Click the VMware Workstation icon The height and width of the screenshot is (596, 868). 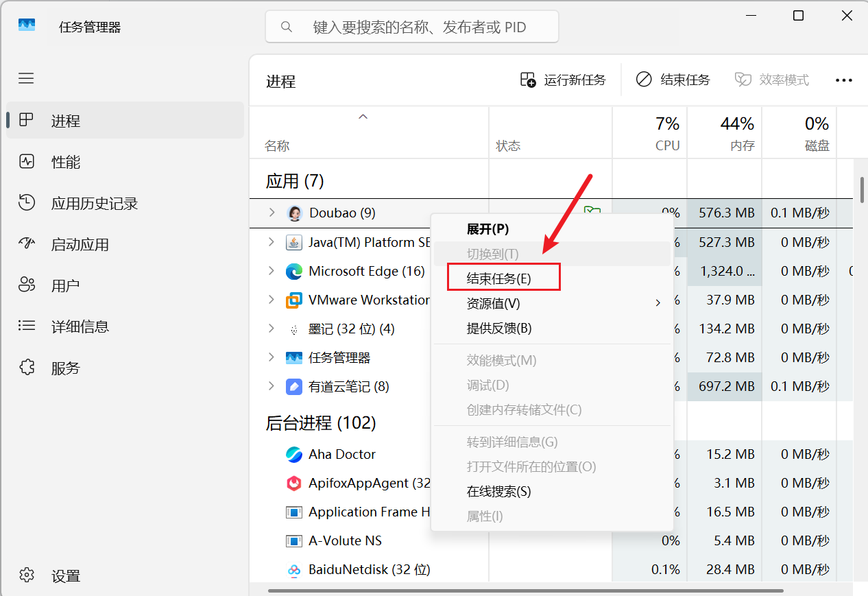294,300
